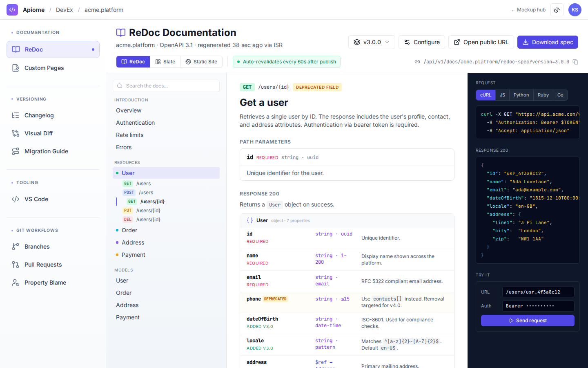Click the Changelog list icon
The height and width of the screenshot is (368, 588).
tap(16, 115)
